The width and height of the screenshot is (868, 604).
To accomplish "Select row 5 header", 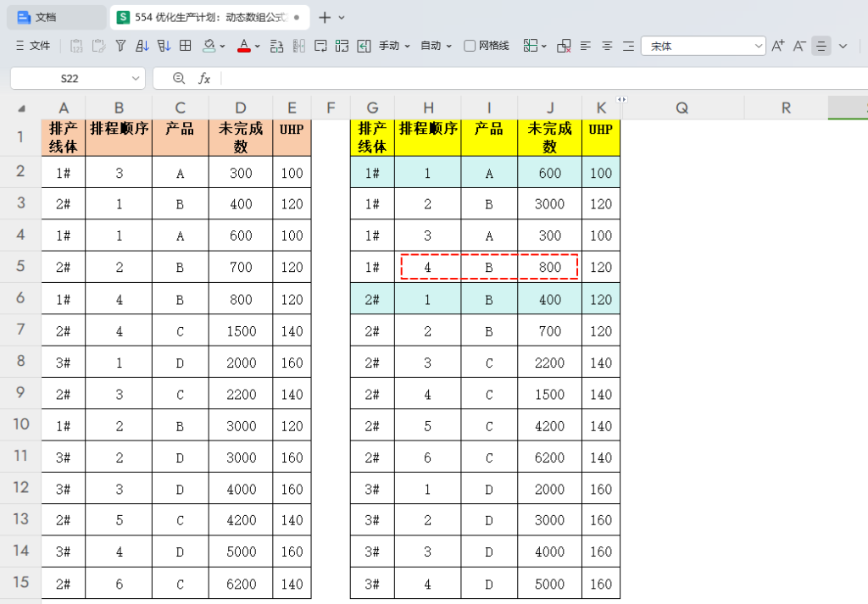I will (20, 267).
